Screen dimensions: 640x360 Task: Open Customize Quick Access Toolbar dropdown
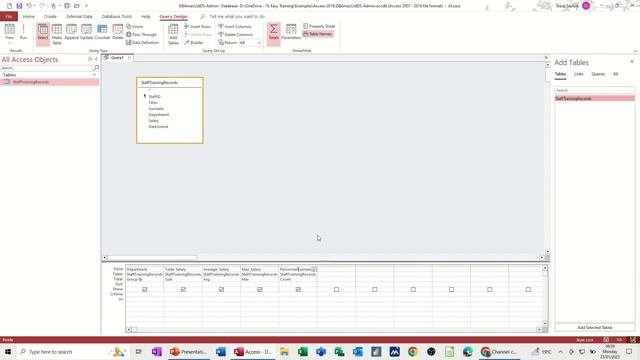pyautogui.click(x=86, y=6)
